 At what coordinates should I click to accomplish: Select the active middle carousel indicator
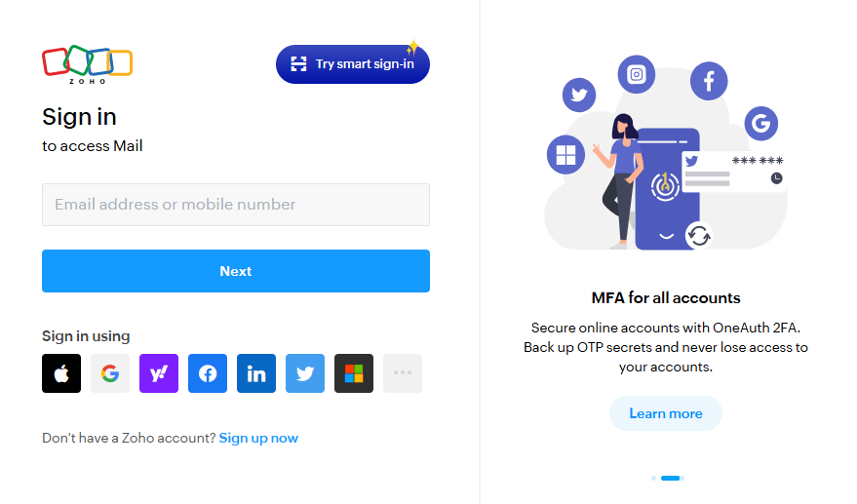(x=670, y=479)
